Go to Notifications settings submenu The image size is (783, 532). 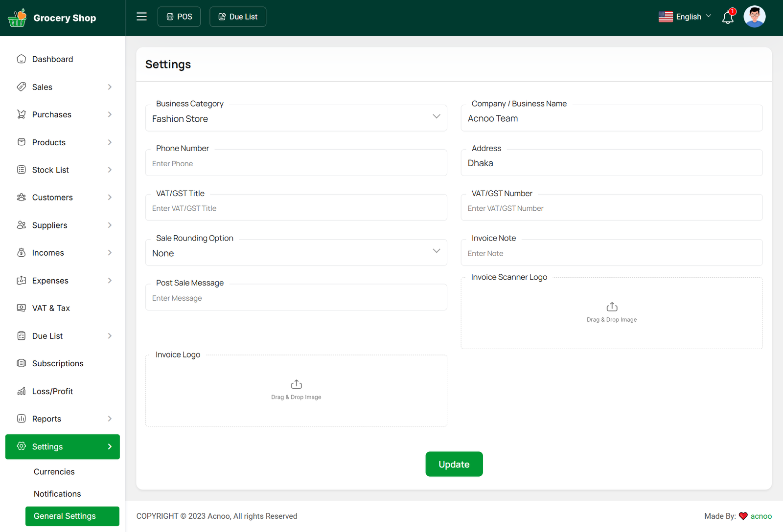coord(57,494)
